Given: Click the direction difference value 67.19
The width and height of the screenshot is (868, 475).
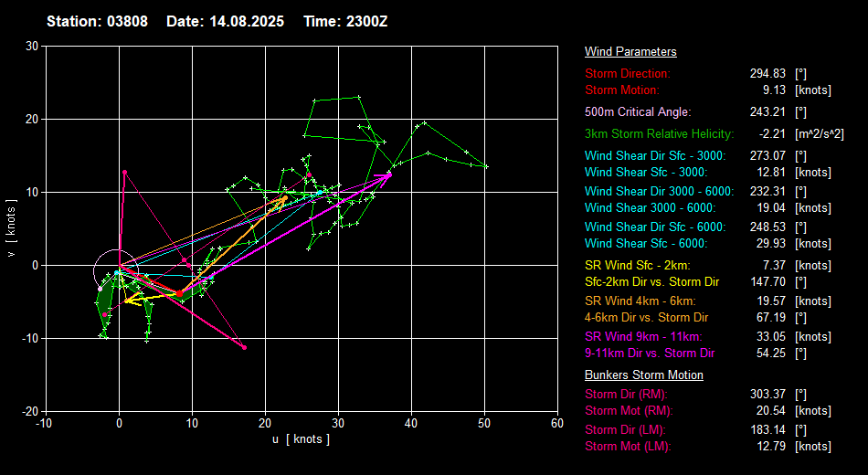Looking at the screenshot, I should tap(771, 318).
